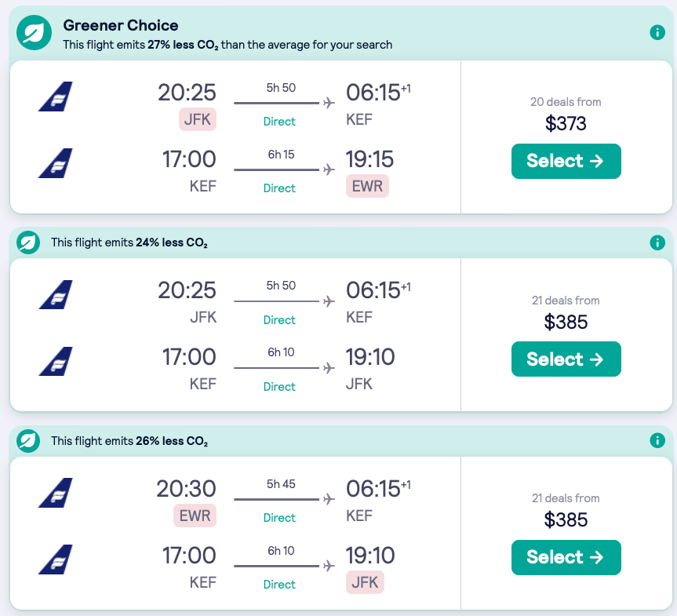677x616 pixels.
Task: Click the 20:30 departure time
Action: click(x=187, y=489)
